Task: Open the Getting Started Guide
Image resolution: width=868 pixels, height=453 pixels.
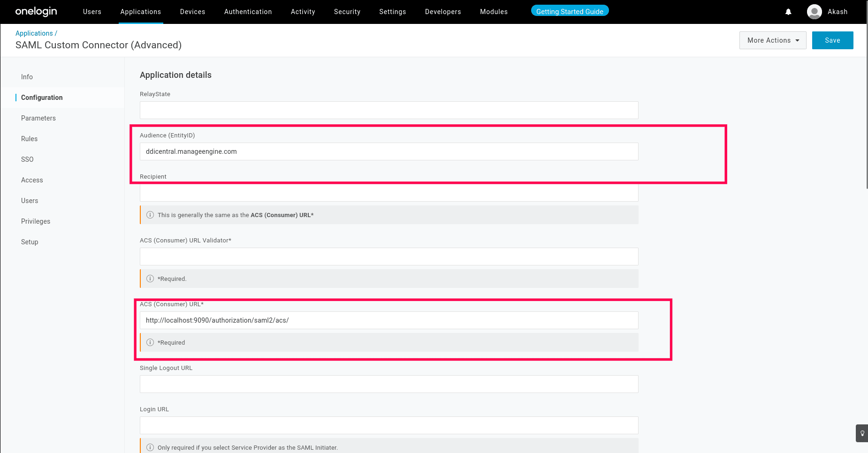Action: point(570,10)
